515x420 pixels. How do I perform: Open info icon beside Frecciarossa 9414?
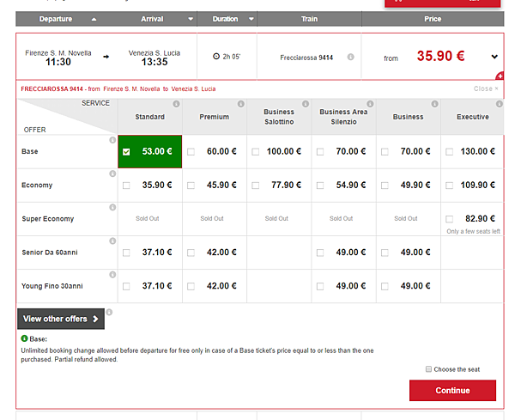[351, 57]
